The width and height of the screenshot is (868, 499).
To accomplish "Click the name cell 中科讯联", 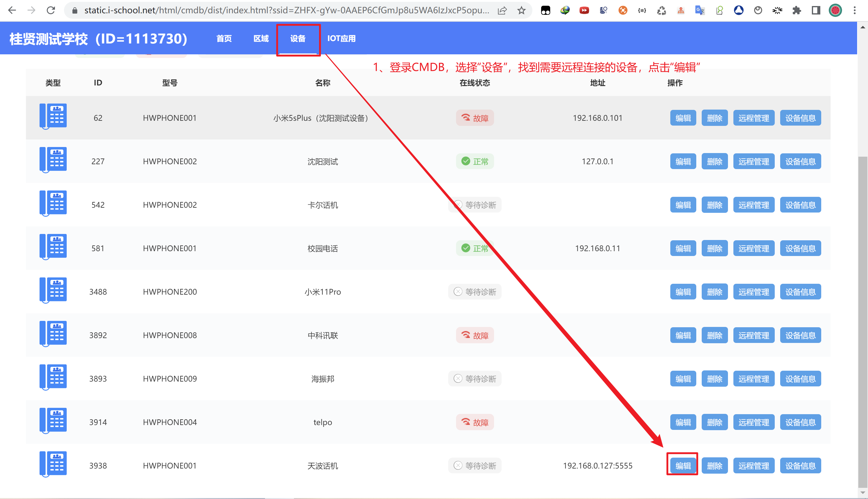I will pos(323,335).
